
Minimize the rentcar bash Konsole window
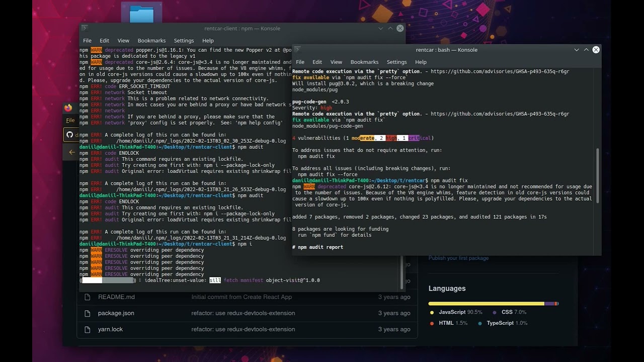tap(577, 50)
